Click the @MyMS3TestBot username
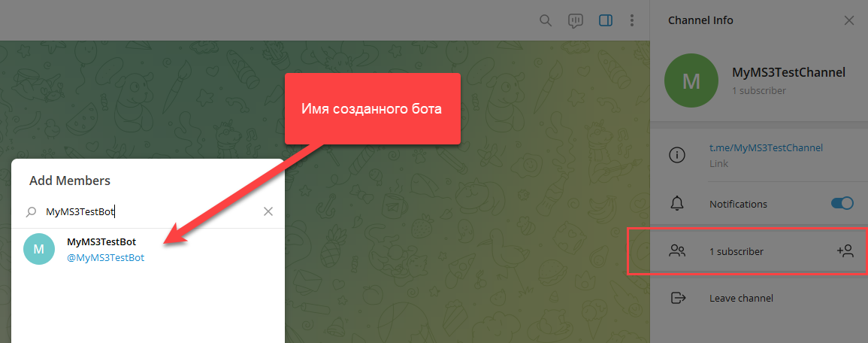 [106, 258]
